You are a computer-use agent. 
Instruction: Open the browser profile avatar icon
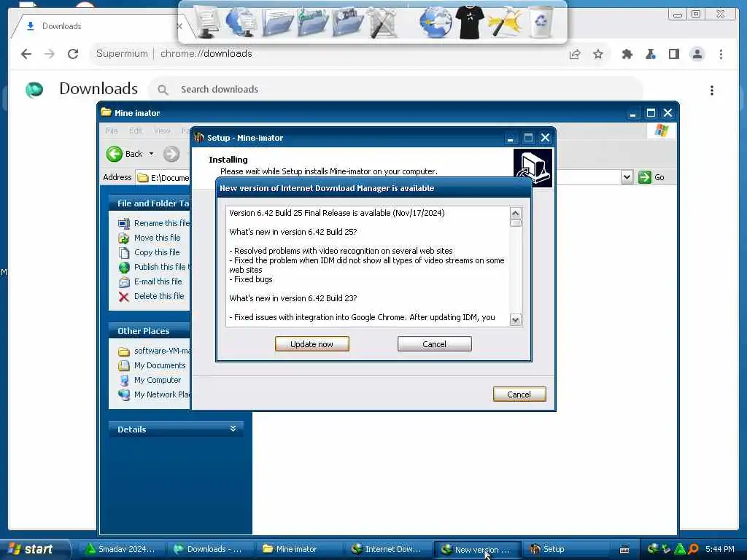tap(697, 54)
